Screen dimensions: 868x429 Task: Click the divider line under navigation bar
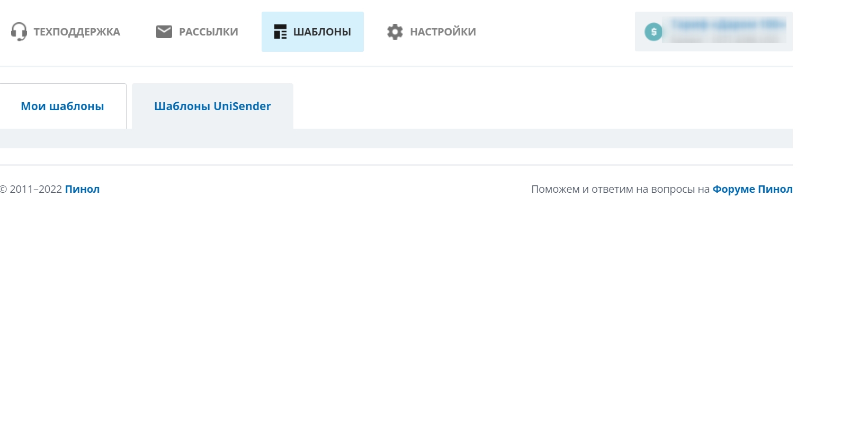tap(396, 66)
